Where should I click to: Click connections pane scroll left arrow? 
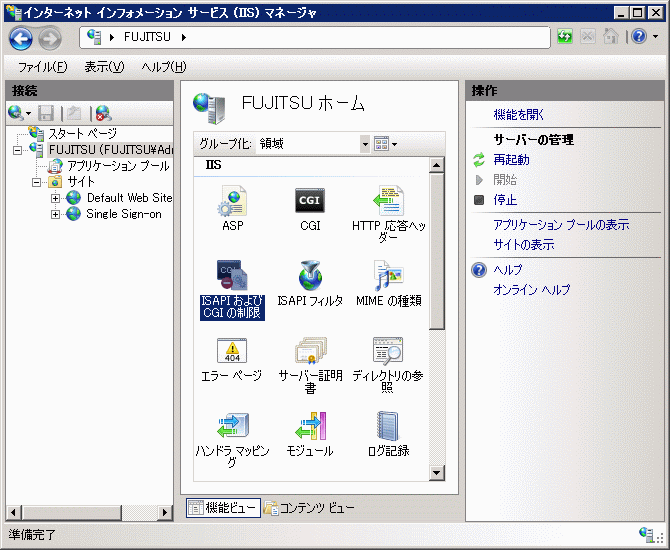tap(14, 512)
